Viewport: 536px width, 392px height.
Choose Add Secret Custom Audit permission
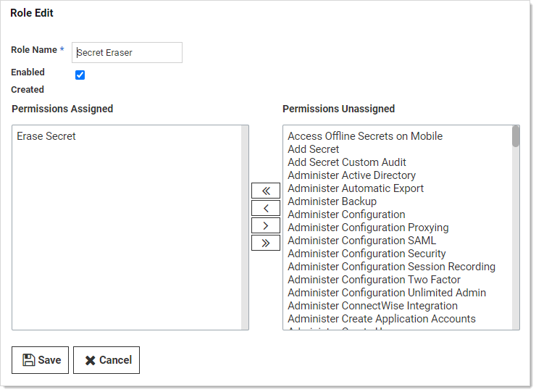pos(346,162)
